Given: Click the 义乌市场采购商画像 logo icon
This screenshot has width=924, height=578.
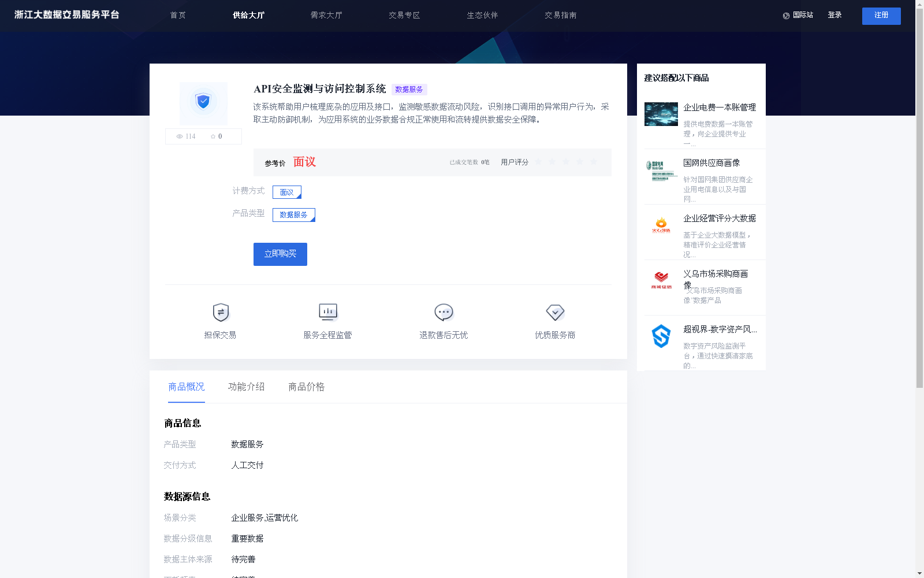Looking at the screenshot, I should coord(661,280).
